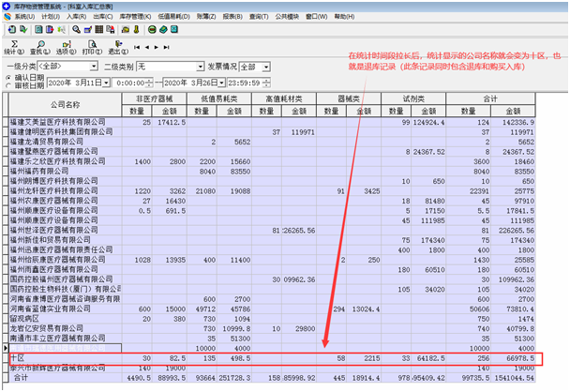570x392 pixels.
Task: Click the green book toolbar icon
Action: (x=163, y=29)
